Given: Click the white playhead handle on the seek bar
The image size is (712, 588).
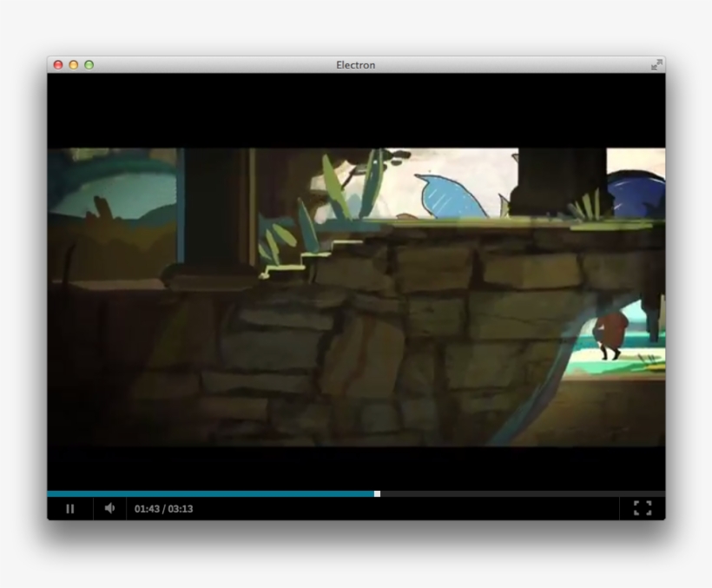Looking at the screenshot, I should pyautogui.click(x=377, y=493).
